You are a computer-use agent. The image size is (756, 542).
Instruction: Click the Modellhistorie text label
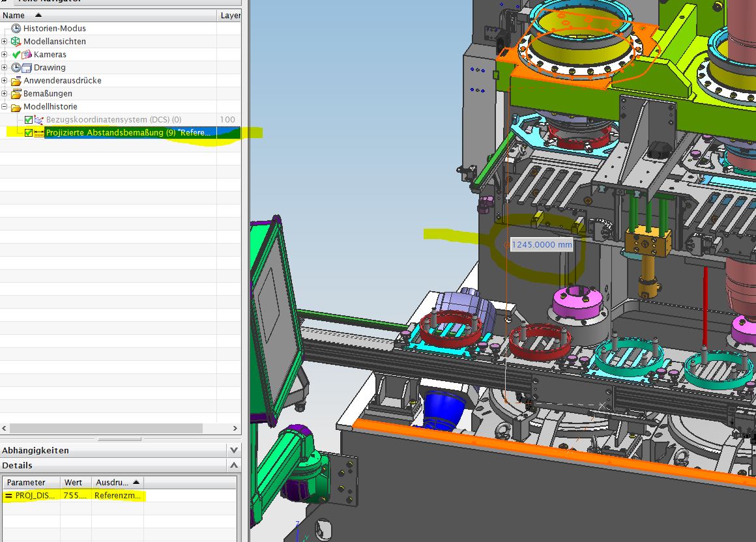[50, 106]
